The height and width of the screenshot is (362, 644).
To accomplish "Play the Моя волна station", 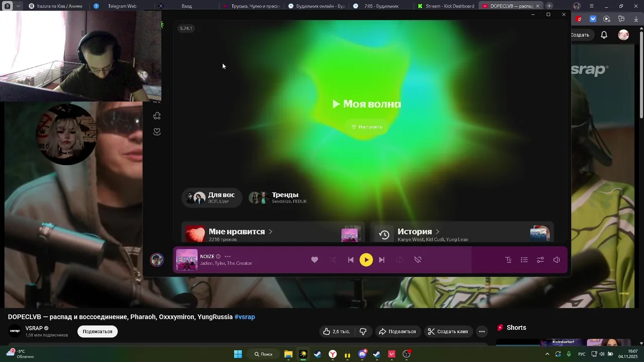I will tap(367, 104).
